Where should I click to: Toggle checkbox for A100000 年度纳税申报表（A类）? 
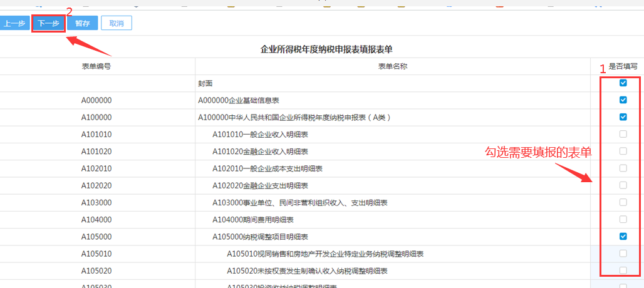coord(623,117)
